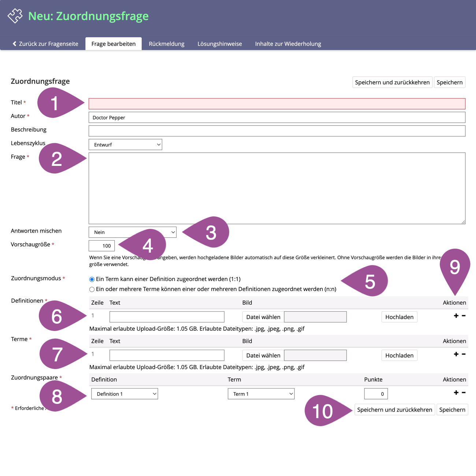Select the n:n Zuordnungsmodus radio option
The width and height of the screenshot is (476, 476).
[92, 289]
